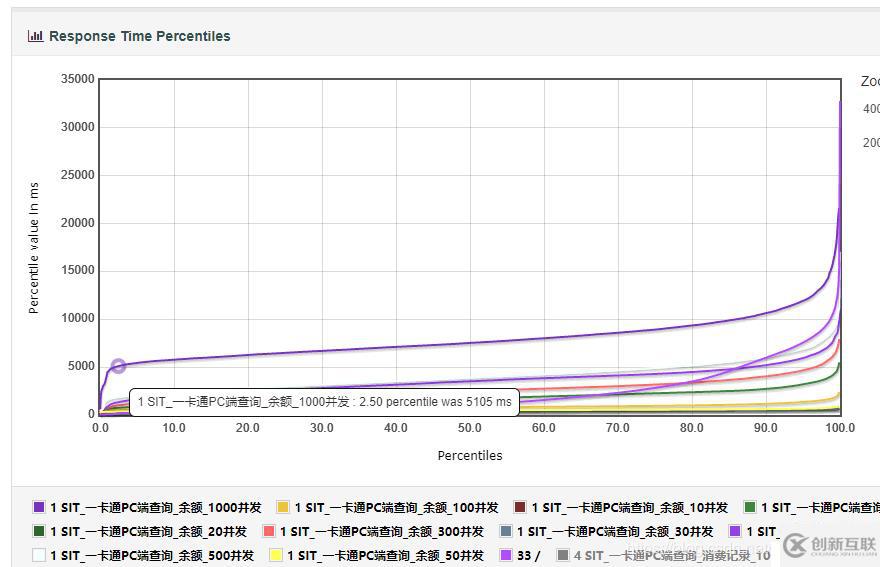Click the 80.0 x-axis tick label

pos(692,428)
